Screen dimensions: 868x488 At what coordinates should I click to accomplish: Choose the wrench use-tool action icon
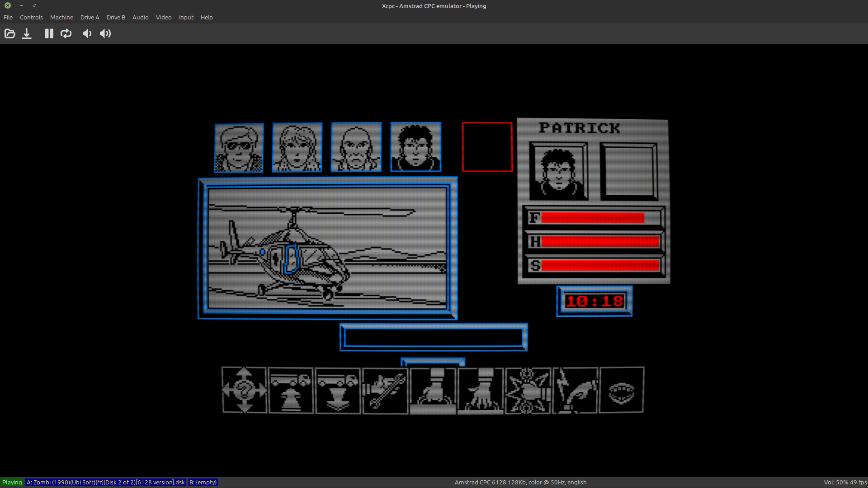click(x=385, y=390)
